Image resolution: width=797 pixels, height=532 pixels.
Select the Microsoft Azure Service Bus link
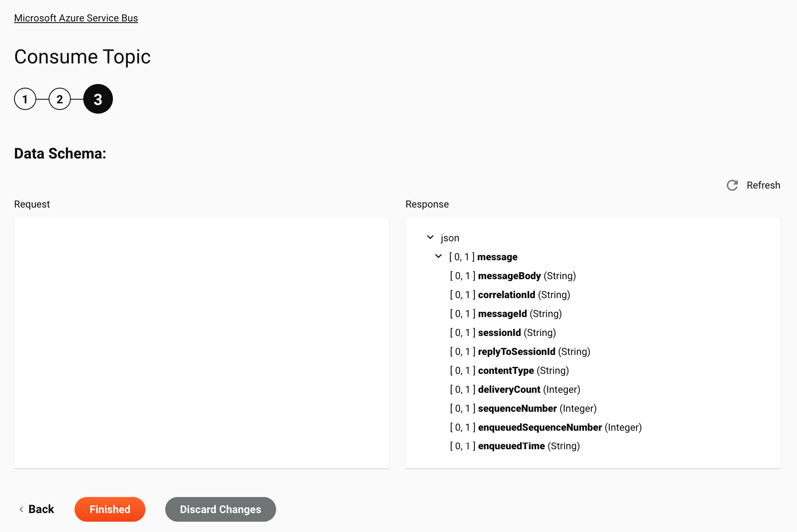76,18
